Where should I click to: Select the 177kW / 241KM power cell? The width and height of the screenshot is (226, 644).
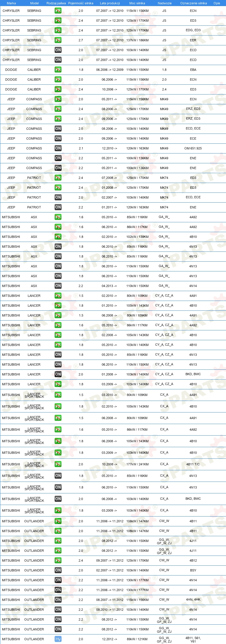[x=137, y=464]
